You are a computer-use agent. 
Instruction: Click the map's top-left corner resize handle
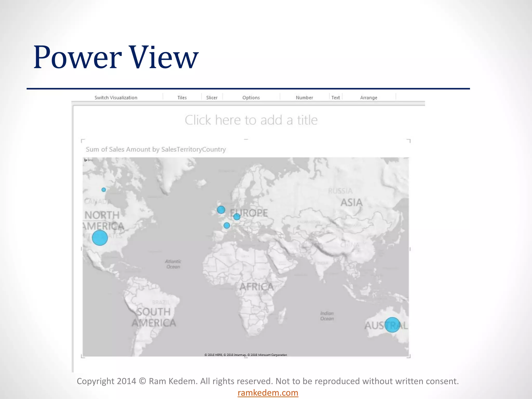pos(83,141)
